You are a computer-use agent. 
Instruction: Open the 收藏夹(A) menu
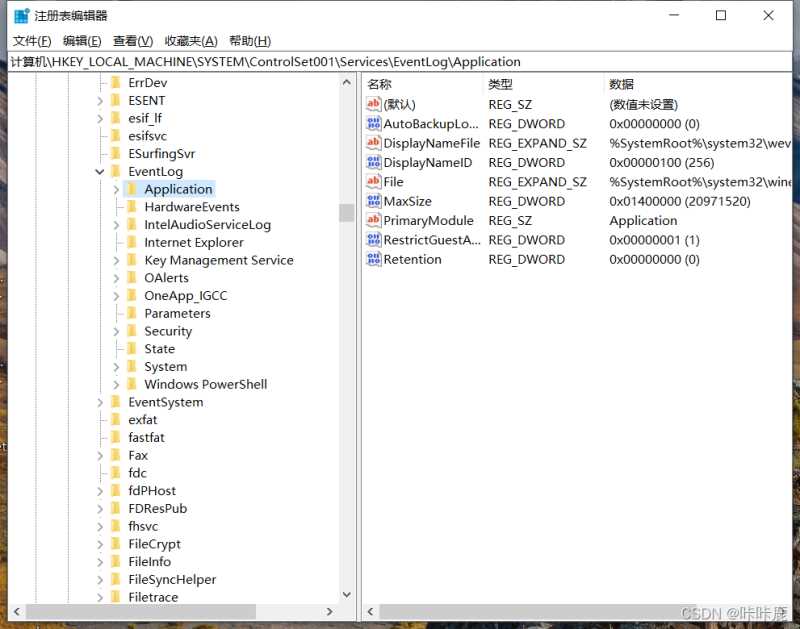tap(191, 41)
